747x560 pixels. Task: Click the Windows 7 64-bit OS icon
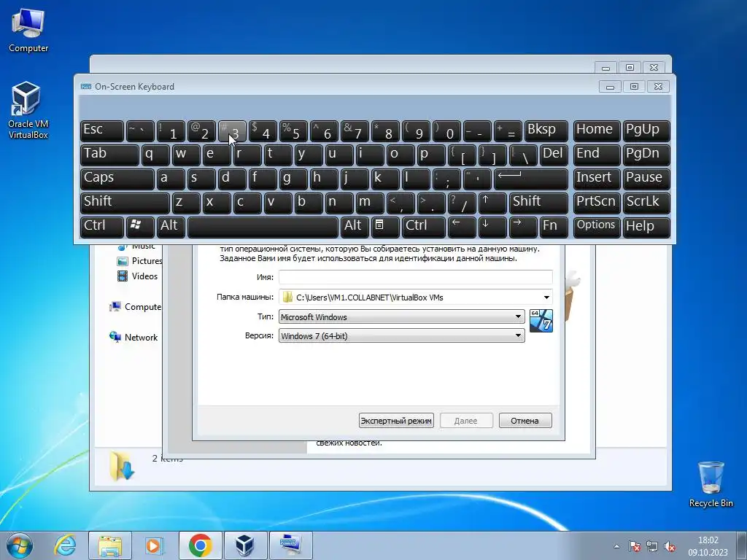pos(541,321)
